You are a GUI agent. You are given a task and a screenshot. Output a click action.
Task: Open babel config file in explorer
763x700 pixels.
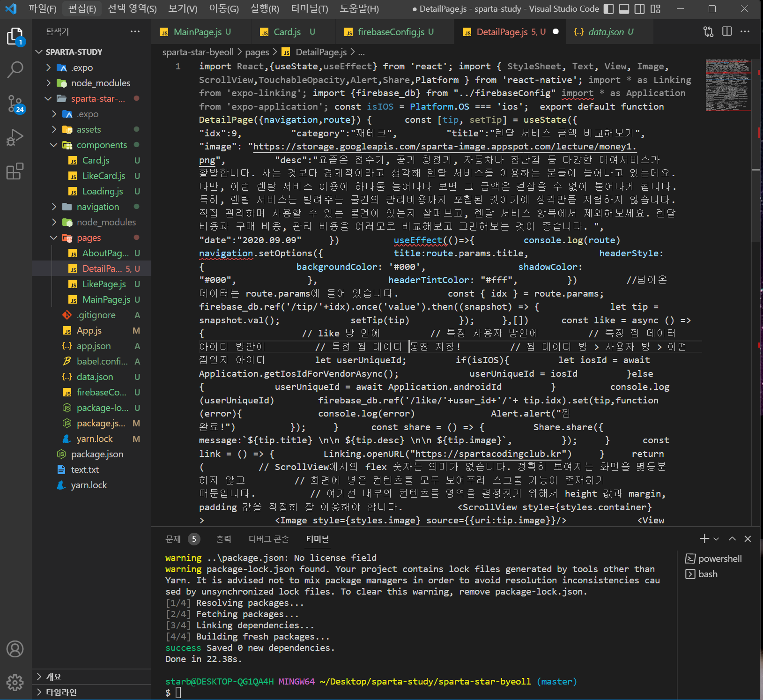point(102,361)
